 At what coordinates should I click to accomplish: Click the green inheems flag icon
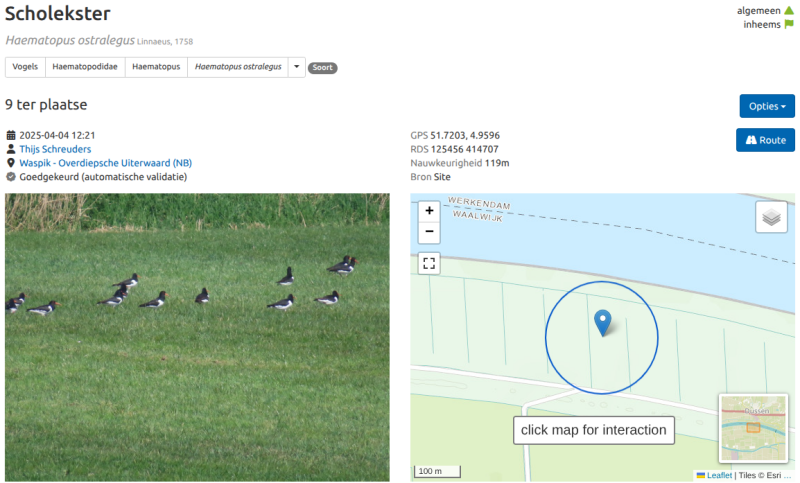[x=789, y=24]
